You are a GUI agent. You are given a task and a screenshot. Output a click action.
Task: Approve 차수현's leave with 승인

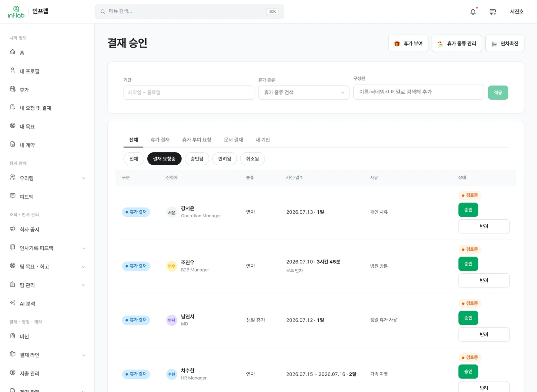coord(468,372)
